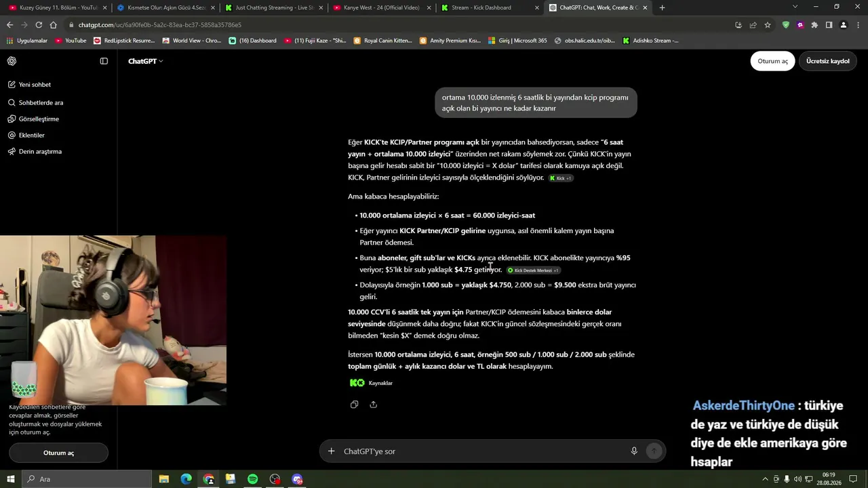
Task: Open the (16) Dashboard bookmark
Action: point(253,41)
